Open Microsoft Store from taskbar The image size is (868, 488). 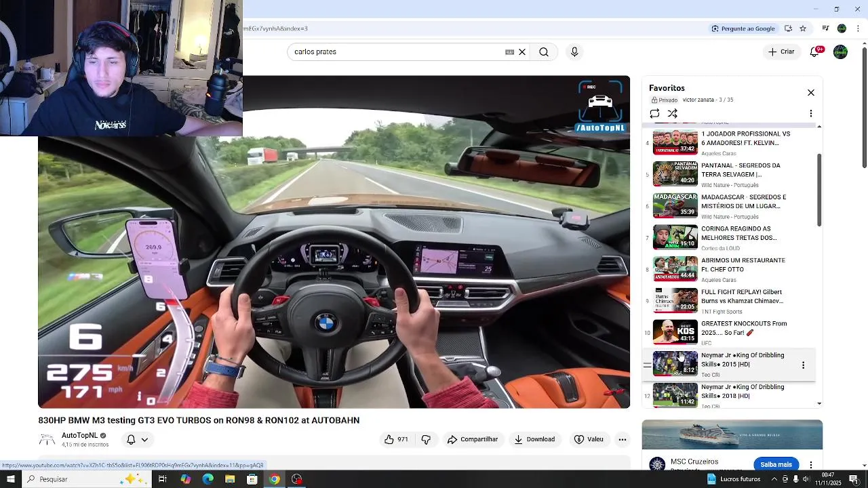coord(252,479)
